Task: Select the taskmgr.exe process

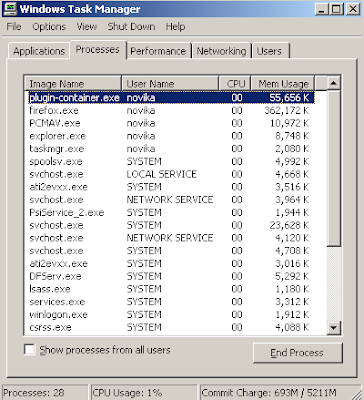Action: click(x=171, y=149)
